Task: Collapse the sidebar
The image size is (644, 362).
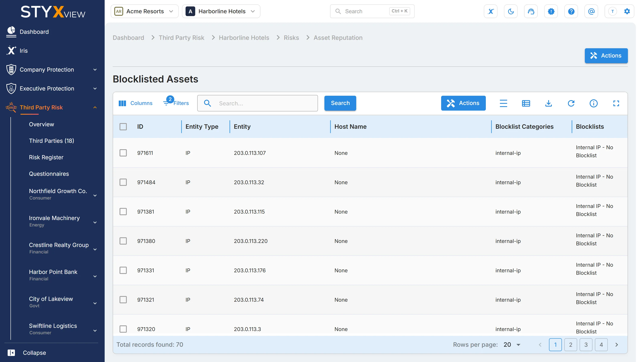Action: pos(27,353)
